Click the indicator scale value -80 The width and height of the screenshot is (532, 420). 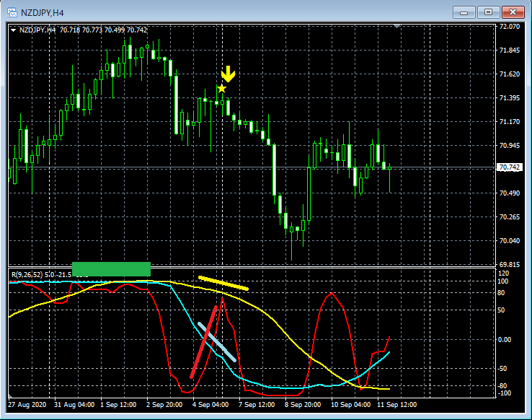pos(502,385)
